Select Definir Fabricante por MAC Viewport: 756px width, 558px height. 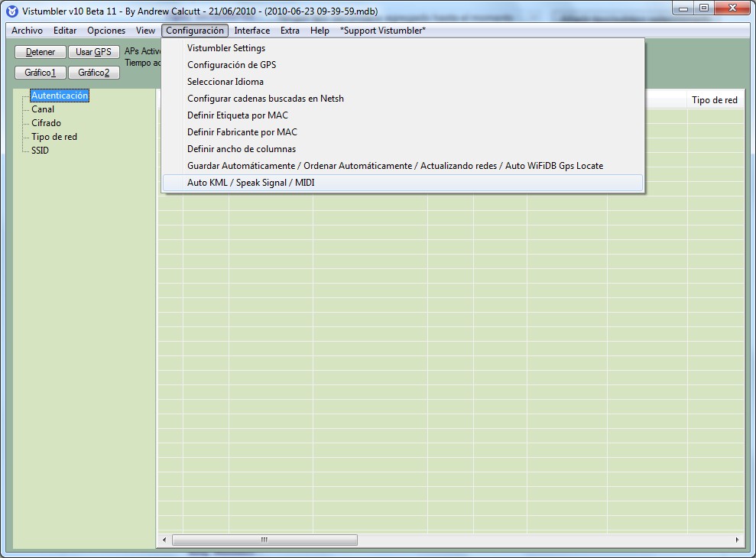[x=403, y=132]
